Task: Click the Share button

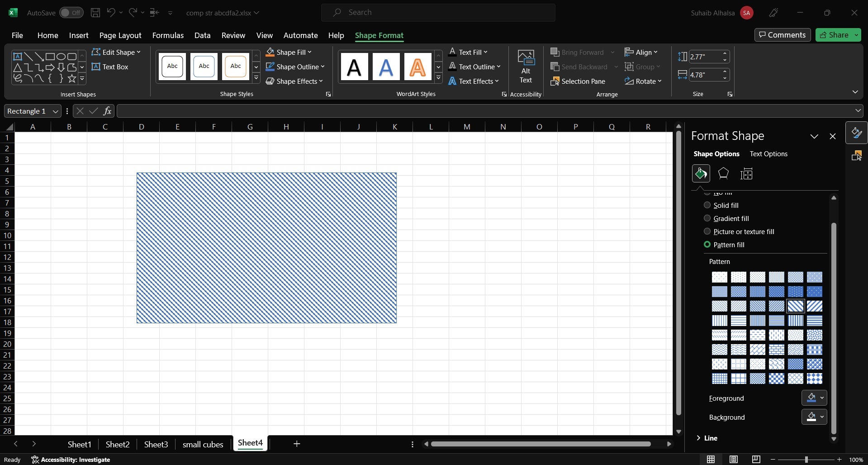Action: (835, 34)
